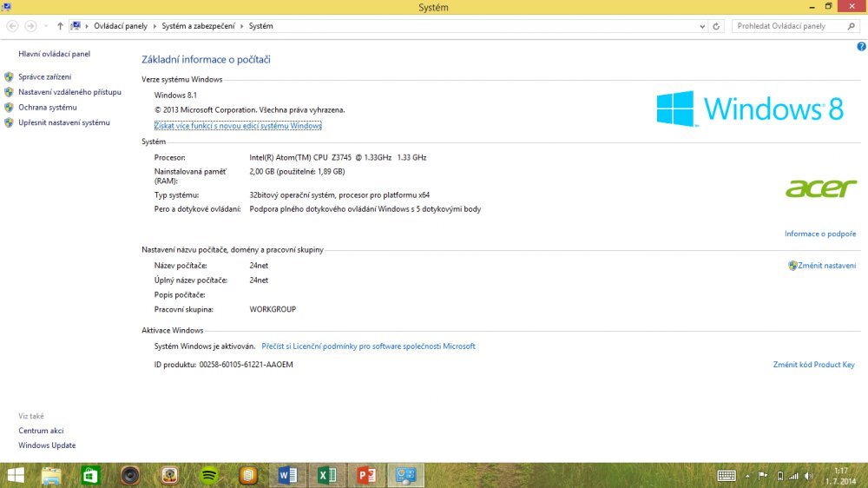Open Nastavení vzdáleného přístupu link
The width and height of the screenshot is (868, 488).
tap(69, 92)
